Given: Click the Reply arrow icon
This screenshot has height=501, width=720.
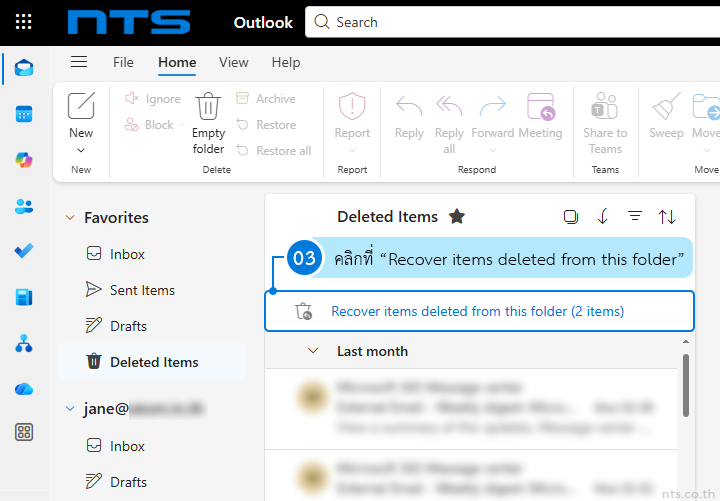Looking at the screenshot, I should (409, 106).
